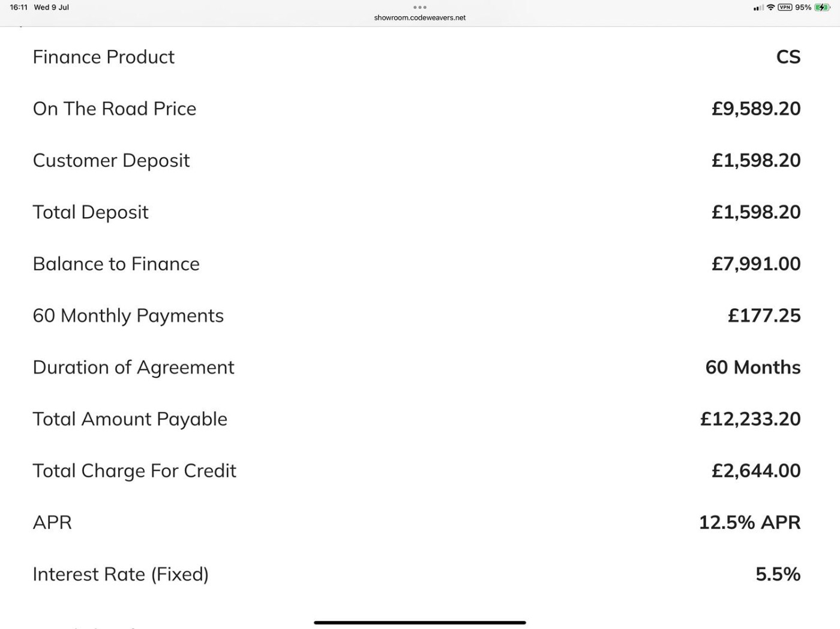Click the £9,589.20 On The Road Price
Viewport: 840px width, 629px height.
click(755, 109)
